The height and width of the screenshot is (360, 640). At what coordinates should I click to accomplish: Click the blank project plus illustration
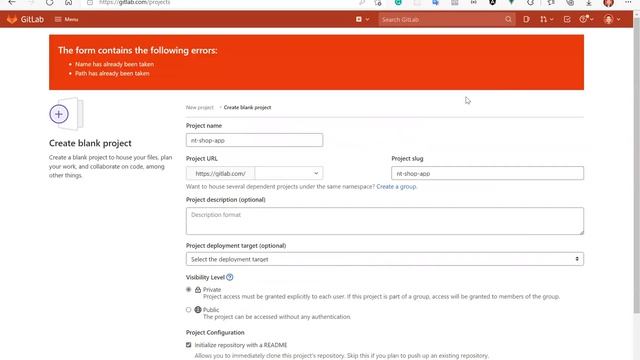[x=66, y=114]
